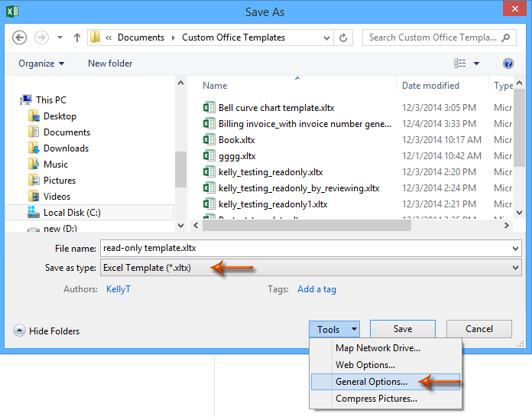The height and width of the screenshot is (417, 532).
Task: Open the Help question mark icon
Action: tap(508, 64)
